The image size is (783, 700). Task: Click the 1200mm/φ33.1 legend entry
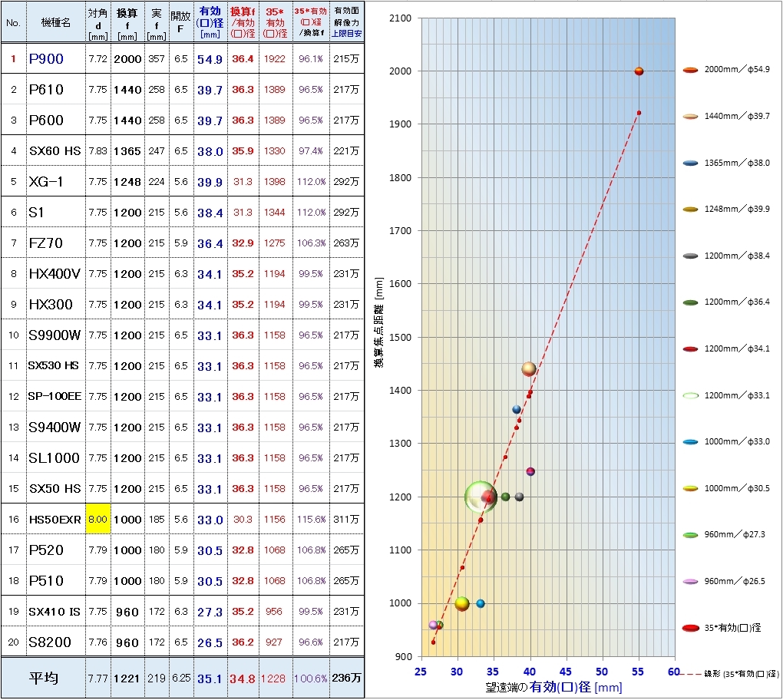(726, 395)
